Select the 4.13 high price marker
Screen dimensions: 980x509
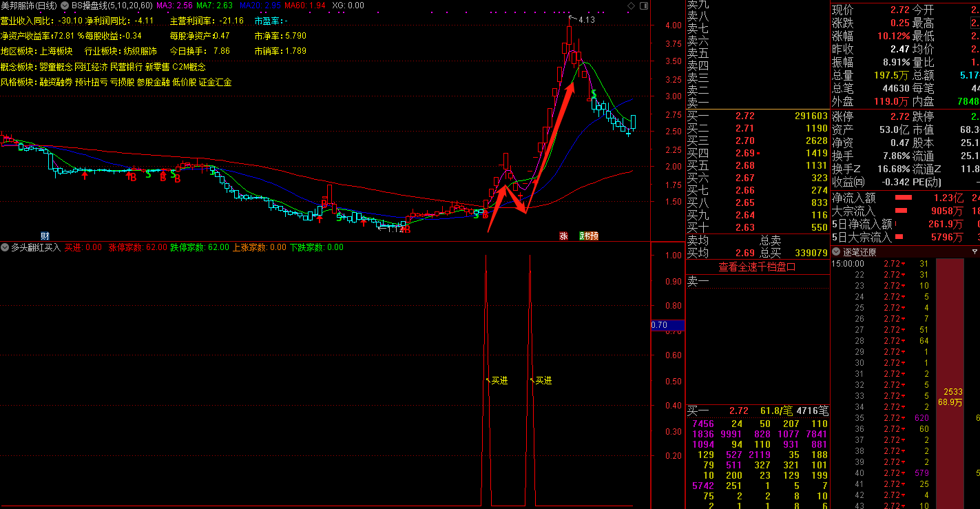(586, 19)
